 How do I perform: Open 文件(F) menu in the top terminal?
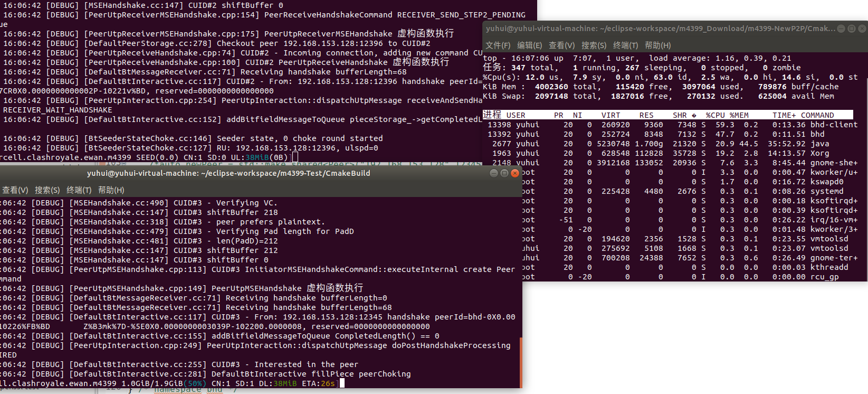(x=498, y=45)
